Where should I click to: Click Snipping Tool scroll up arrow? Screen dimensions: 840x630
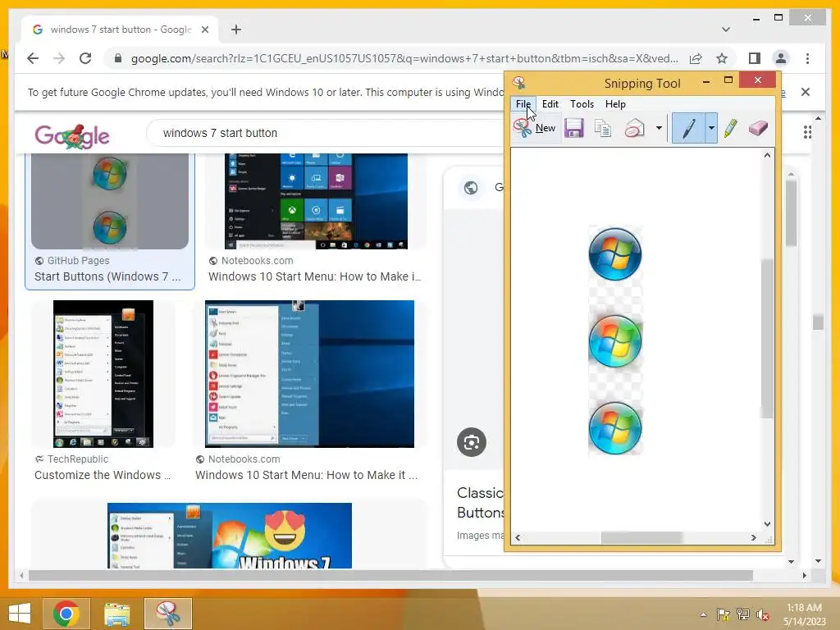coord(767,155)
